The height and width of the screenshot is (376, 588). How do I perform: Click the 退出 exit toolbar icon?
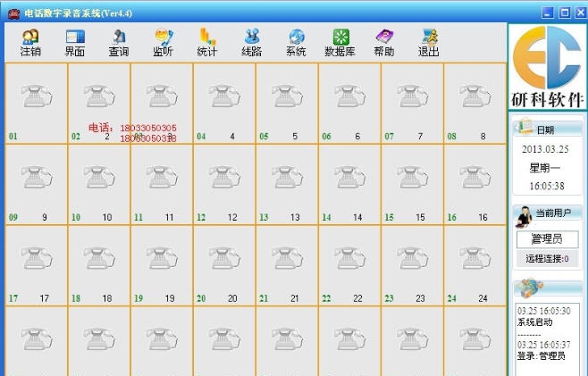pos(428,43)
